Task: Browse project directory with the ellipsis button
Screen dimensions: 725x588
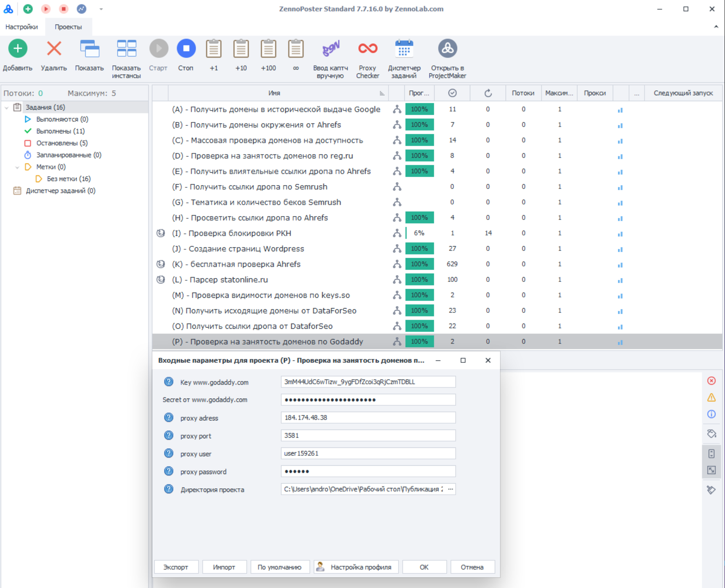Action: 450,489
